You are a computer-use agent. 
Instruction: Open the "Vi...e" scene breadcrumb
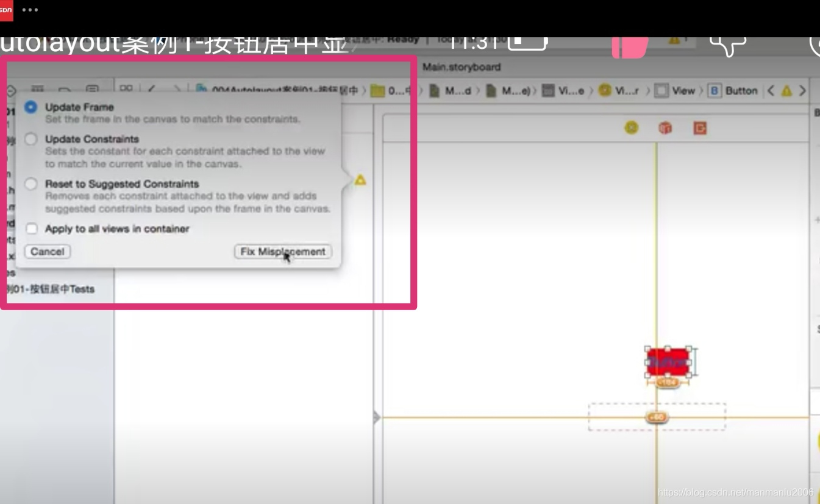pos(563,91)
